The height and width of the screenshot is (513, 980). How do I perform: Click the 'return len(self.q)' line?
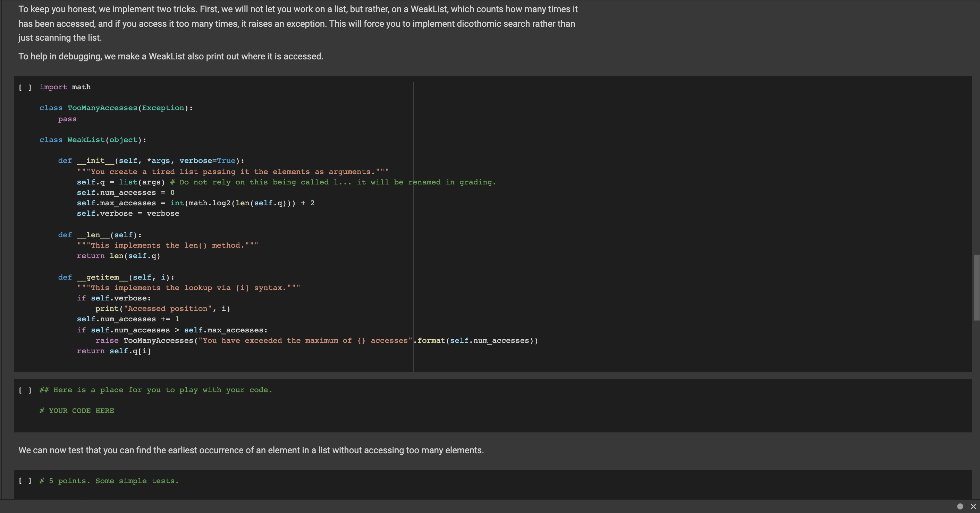(118, 256)
